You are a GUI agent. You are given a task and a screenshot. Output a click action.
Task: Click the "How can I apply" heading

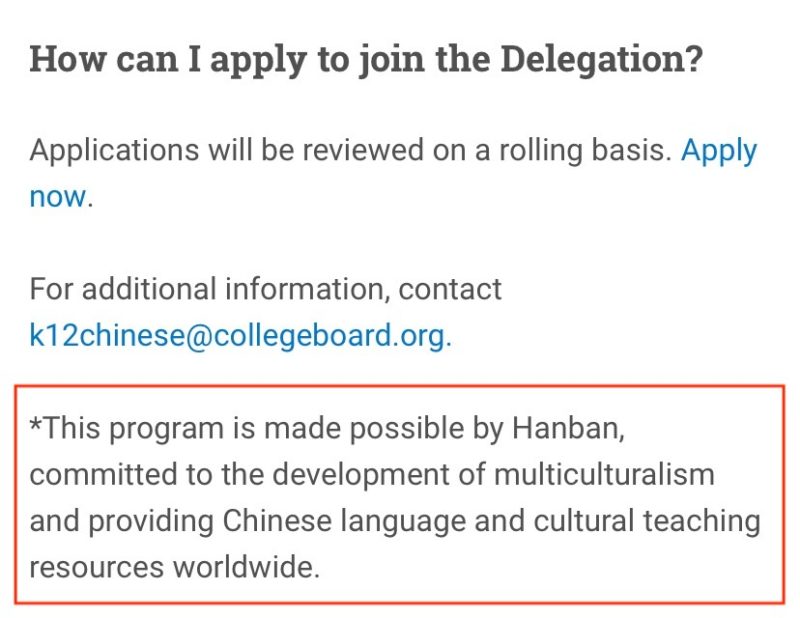click(150, 59)
